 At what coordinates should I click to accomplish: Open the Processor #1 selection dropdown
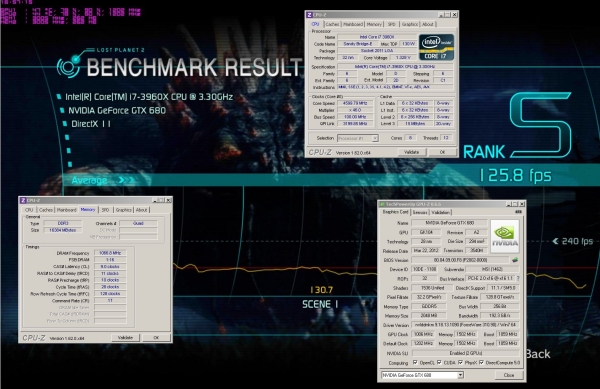click(358, 138)
